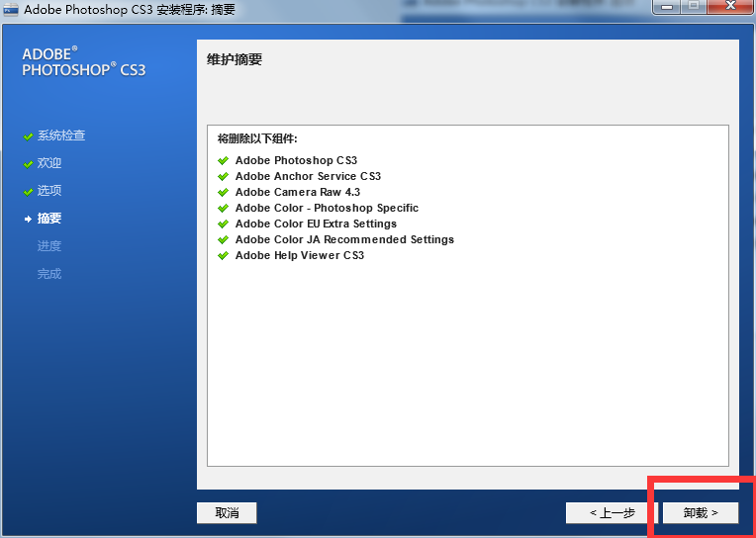Screen dimensions: 756x538
Task: Click the installer icon in the title bar
Action: coord(11,9)
